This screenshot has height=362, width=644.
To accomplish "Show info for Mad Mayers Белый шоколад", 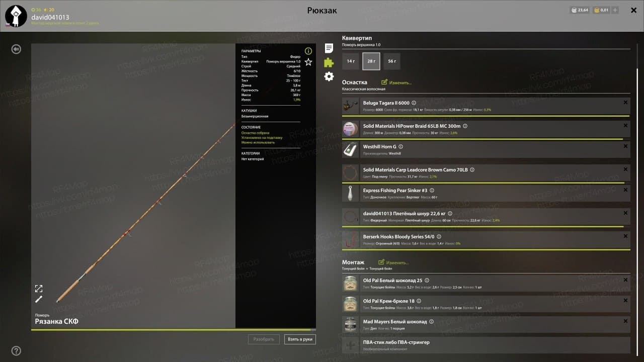I will 431,322.
